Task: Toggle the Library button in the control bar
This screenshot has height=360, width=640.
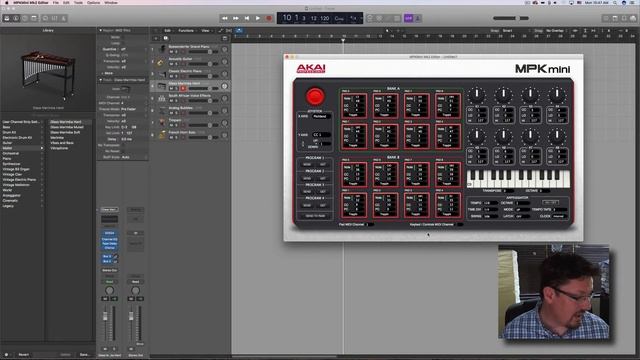Action: (7, 18)
